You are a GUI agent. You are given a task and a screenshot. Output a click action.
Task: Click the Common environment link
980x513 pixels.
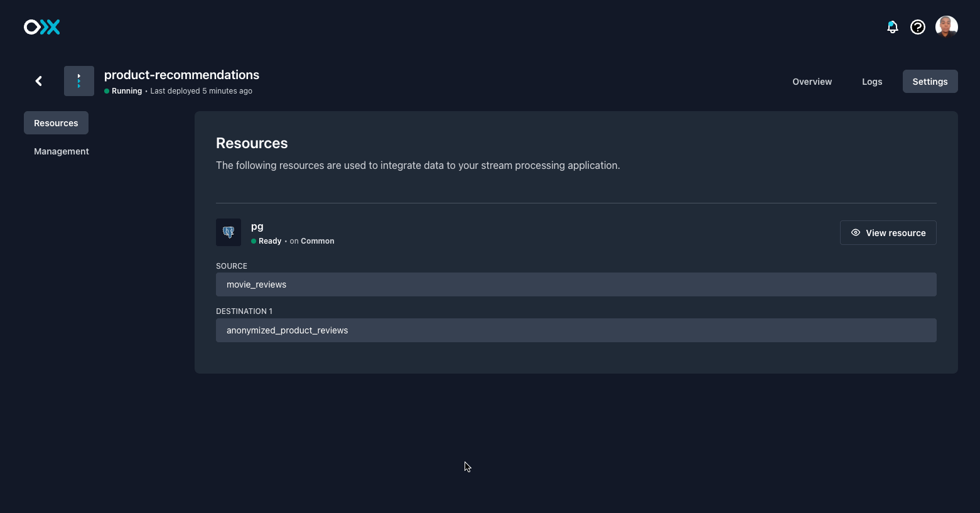pyautogui.click(x=317, y=240)
